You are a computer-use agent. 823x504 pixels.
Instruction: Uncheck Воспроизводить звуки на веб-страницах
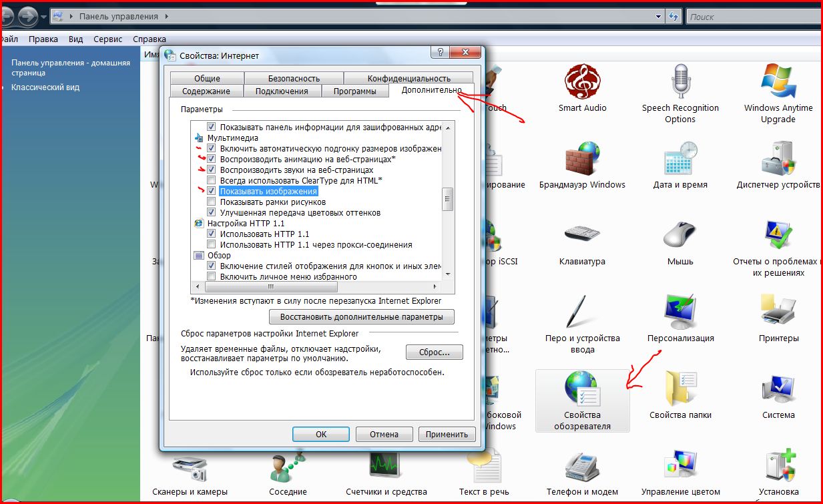click(x=212, y=170)
